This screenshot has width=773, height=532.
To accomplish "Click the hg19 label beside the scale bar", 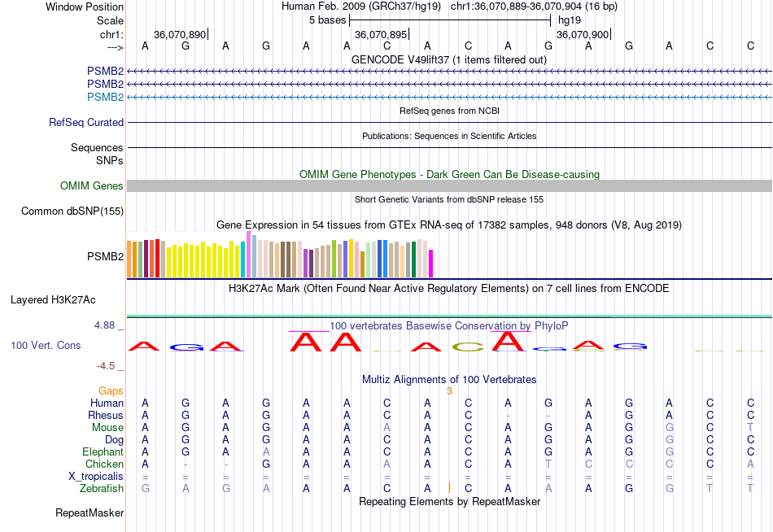I will [570, 20].
